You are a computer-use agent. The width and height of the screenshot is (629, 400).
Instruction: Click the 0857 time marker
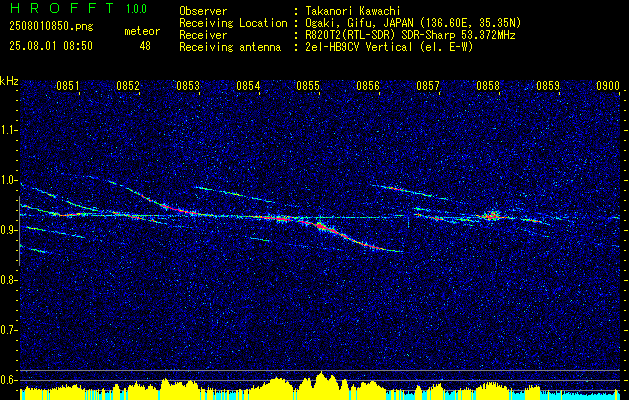428,86
